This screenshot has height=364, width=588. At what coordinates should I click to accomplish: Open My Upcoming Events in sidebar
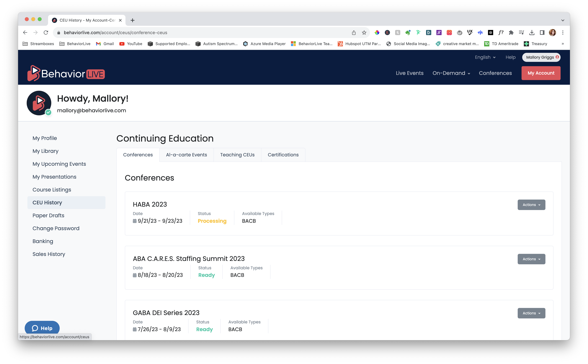click(59, 164)
